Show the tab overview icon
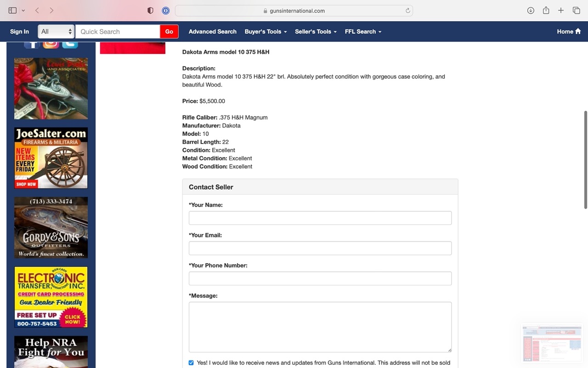Screen dimensions: 588x368 pos(576,11)
